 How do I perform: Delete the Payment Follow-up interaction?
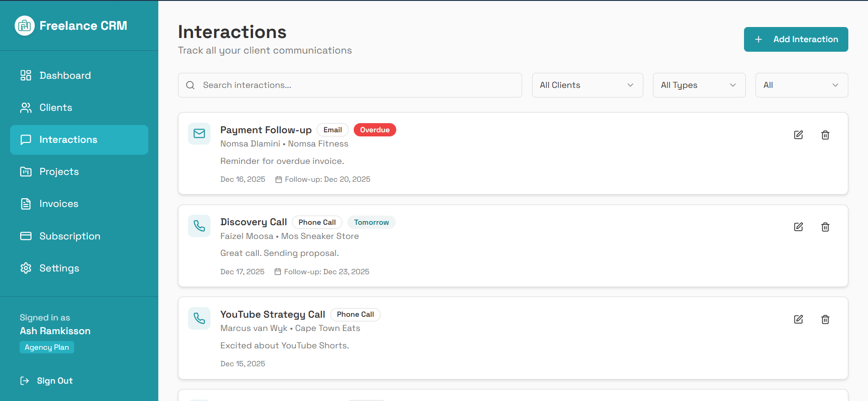(x=825, y=135)
